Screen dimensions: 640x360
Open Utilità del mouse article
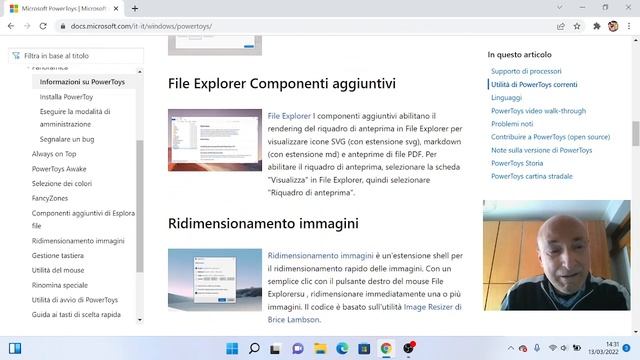click(x=58, y=270)
